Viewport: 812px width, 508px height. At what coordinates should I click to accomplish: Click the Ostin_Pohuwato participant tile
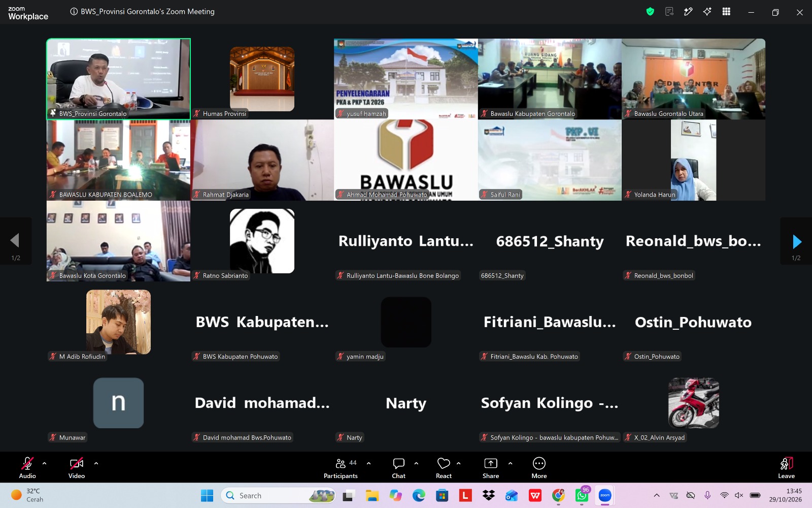(694, 322)
